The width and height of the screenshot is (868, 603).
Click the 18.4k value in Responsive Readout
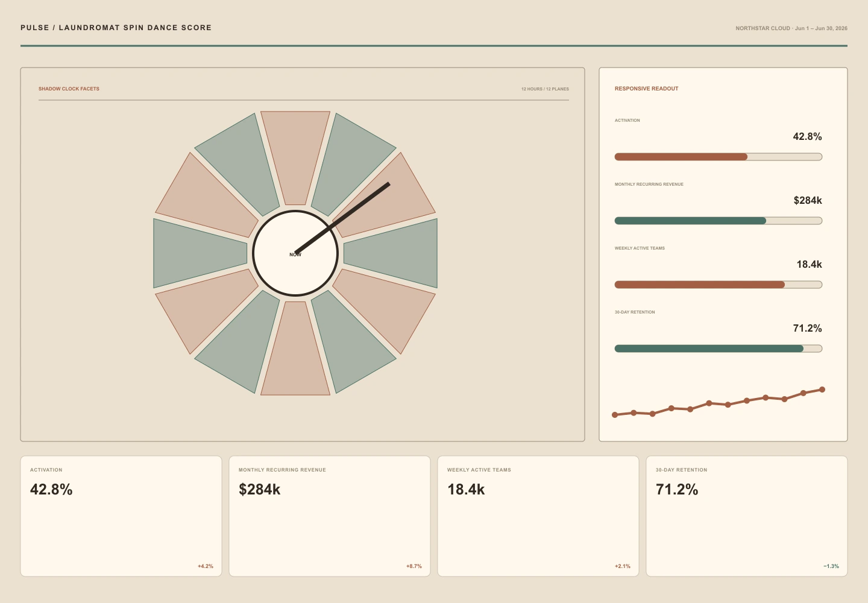[x=809, y=265]
